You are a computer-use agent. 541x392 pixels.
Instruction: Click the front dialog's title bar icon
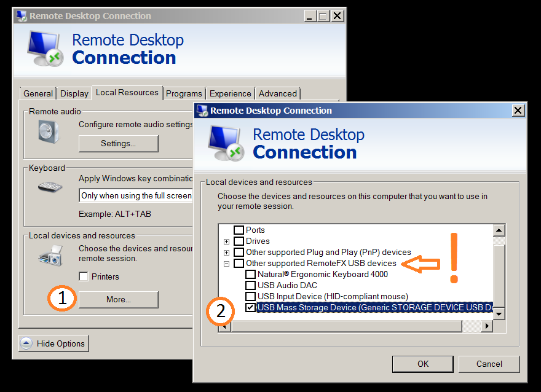[x=202, y=111]
